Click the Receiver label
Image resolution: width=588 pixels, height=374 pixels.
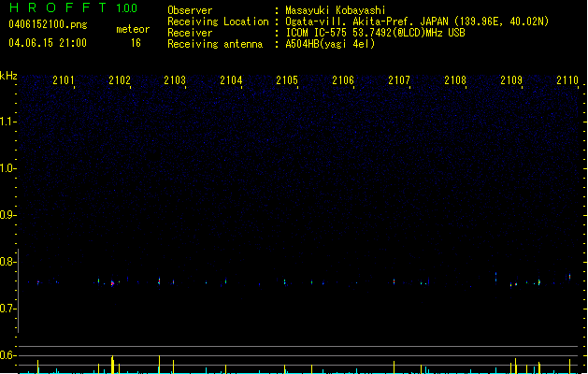click(190, 33)
